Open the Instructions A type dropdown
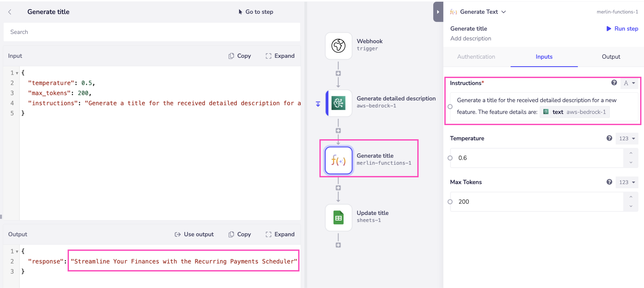 click(x=629, y=83)
